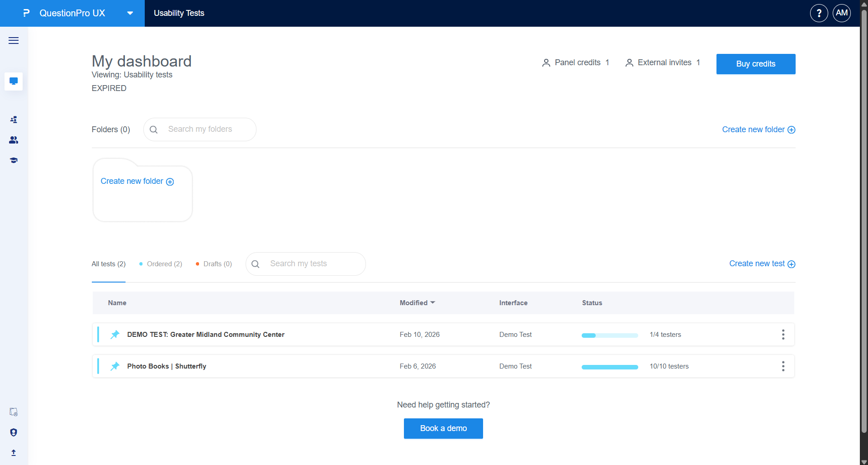Click the graduation cap sidebar icon
Image resolution: width=868 pixels, height=465 pixels.
(14, 160)
